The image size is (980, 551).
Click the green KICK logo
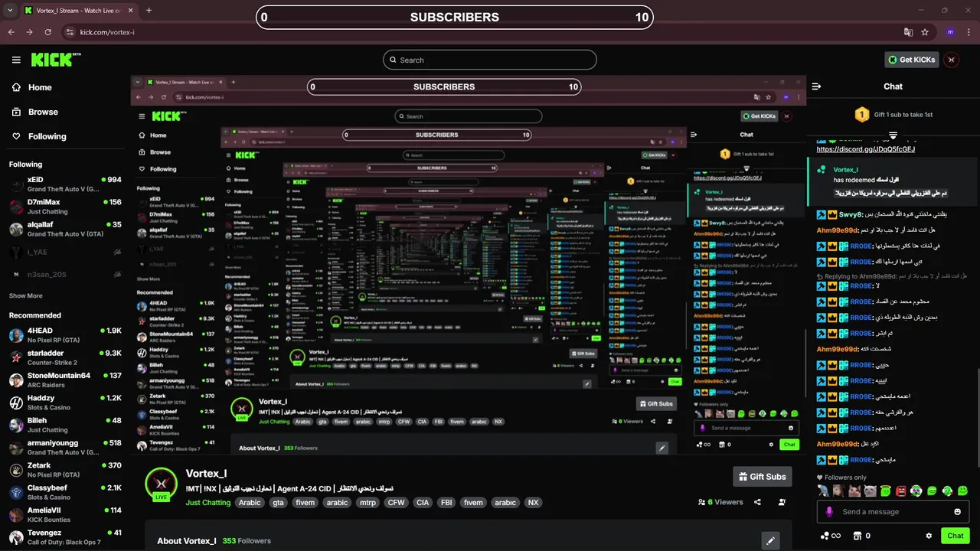(54, 59)
